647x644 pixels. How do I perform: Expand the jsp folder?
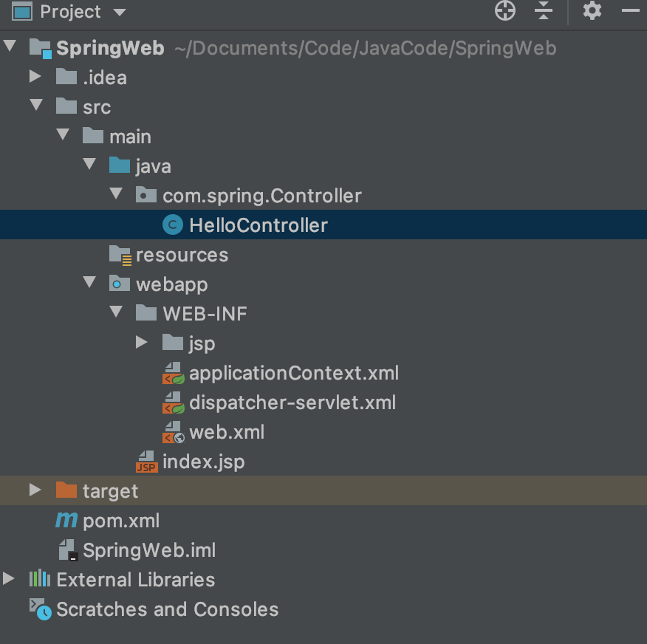pyautogui.click(x=142, y=343)
